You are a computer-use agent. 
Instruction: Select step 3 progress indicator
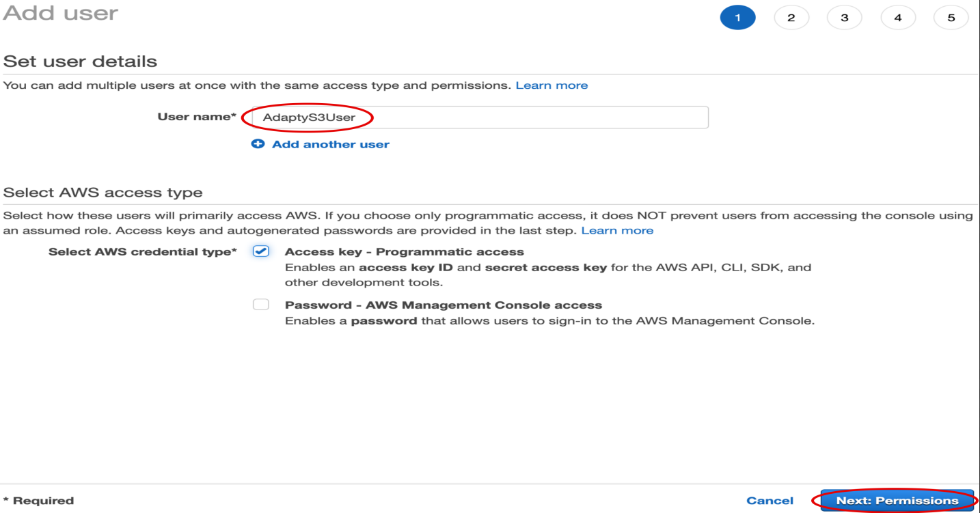point(844,18)
